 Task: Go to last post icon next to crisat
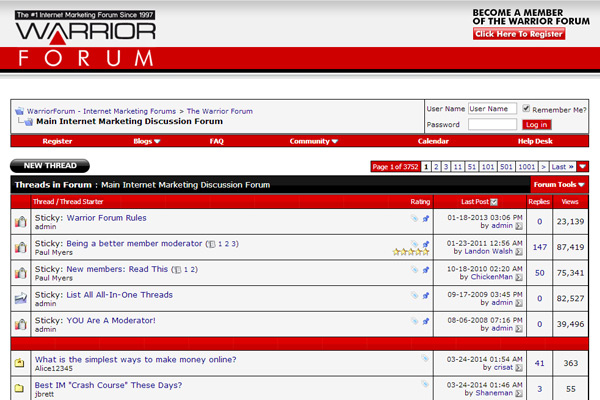click(x=518, y=368)
